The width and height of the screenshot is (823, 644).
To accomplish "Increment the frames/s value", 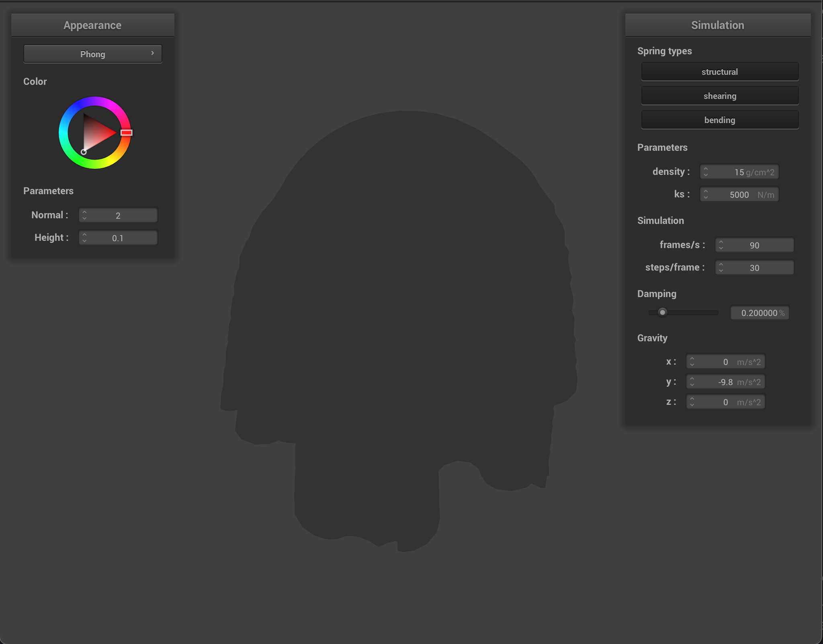I will [722, 242].
